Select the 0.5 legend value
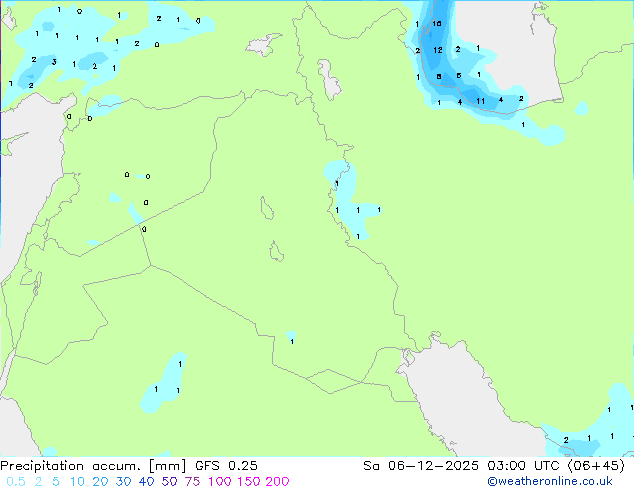This screenshot has height=490, width=634. click(16, 482)
